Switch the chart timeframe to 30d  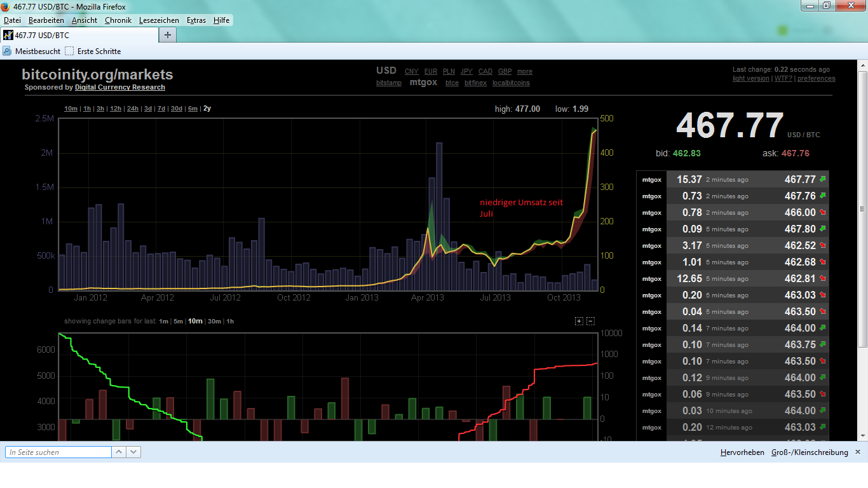[178, 108]
